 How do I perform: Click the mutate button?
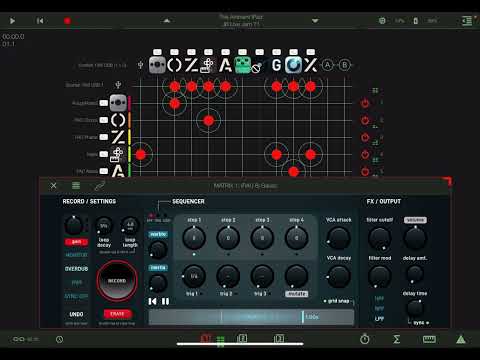pyautogui.click(x=297, y=294)
